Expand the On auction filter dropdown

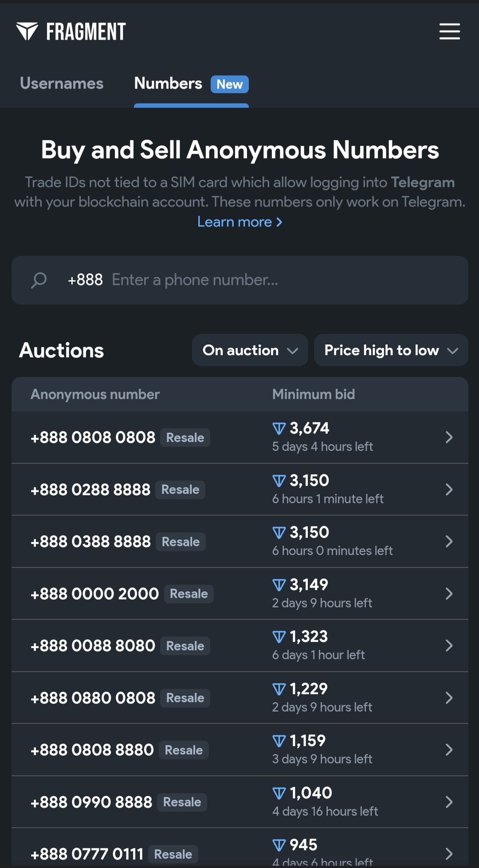[250, 350]
